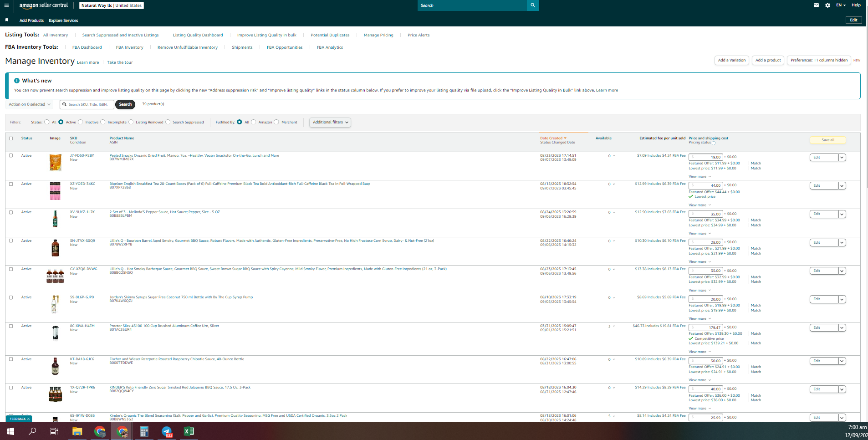Open Excel from the Windows taskbar
Screen dimensions: 868x440
[189, 431]
